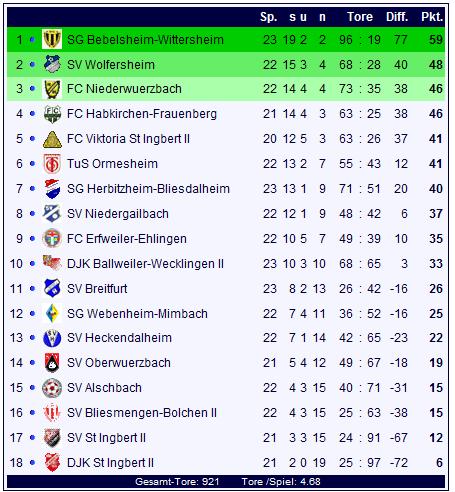Click the blue dot beside rank 9

[x=32, y=239]
